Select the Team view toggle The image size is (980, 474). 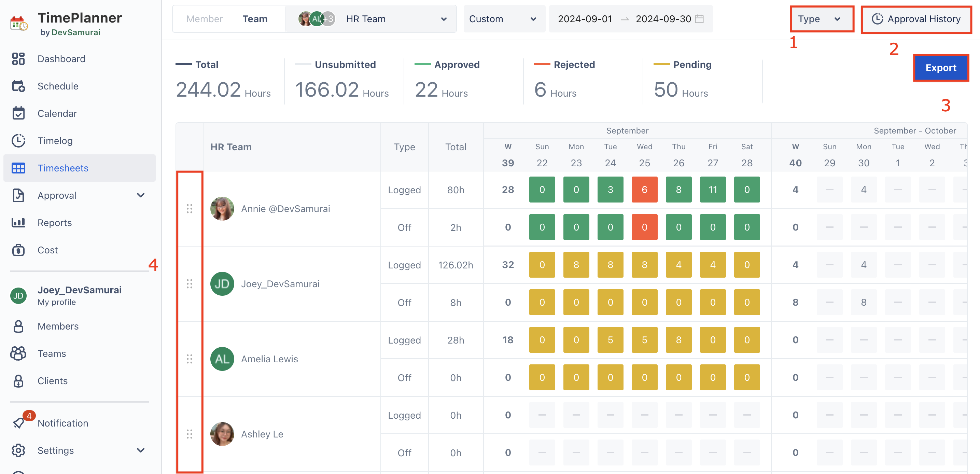pos(255,19)
